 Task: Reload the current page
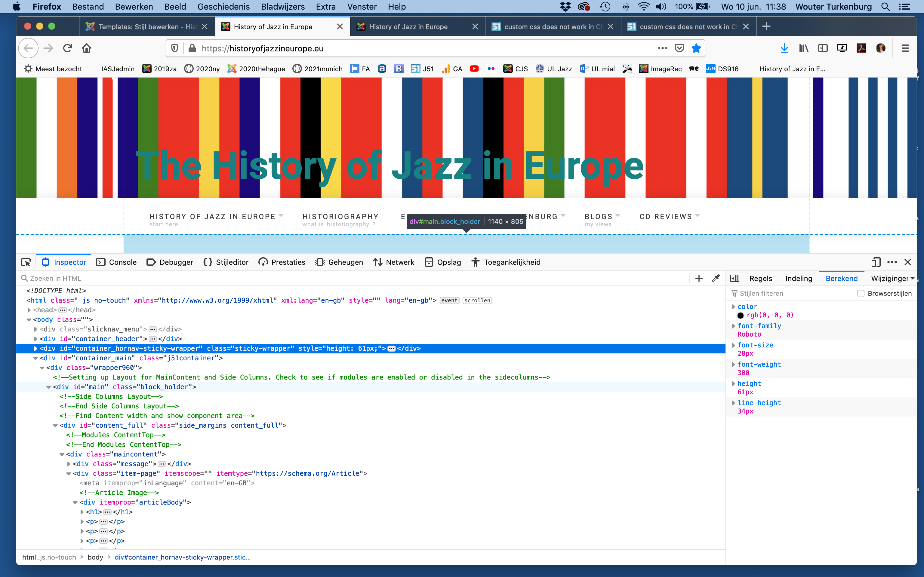(68, 48)
